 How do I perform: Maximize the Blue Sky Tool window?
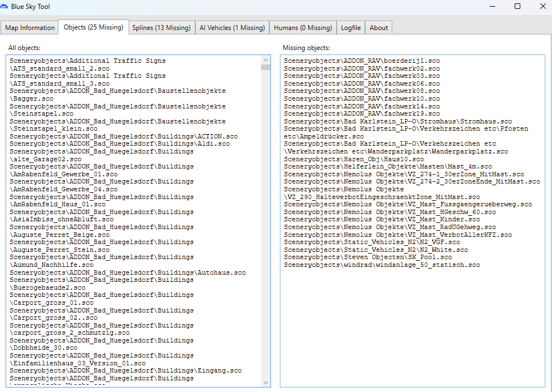click(x=517, y=7)
